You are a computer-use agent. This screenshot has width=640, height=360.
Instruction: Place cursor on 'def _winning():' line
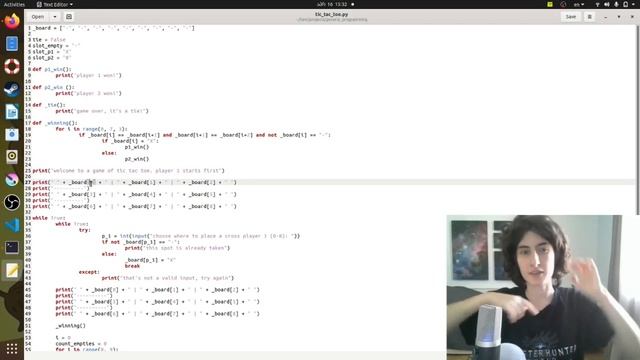54,123
